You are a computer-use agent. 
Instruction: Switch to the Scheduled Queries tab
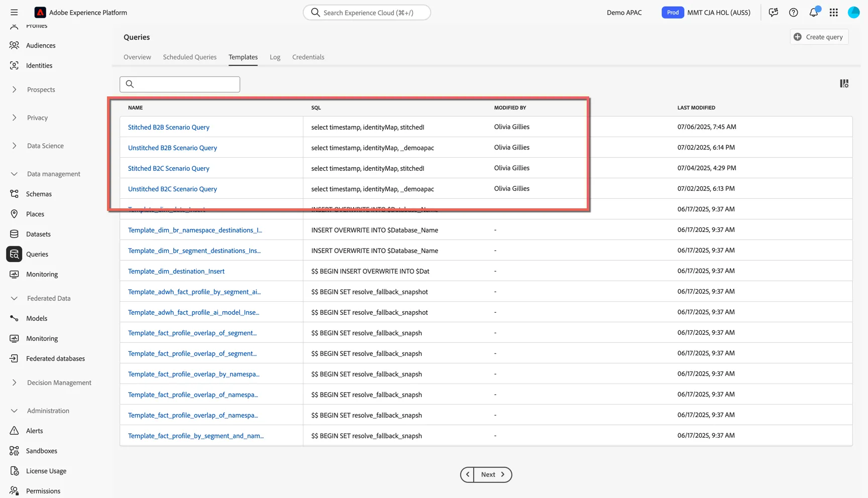click(x=190, y=57)
